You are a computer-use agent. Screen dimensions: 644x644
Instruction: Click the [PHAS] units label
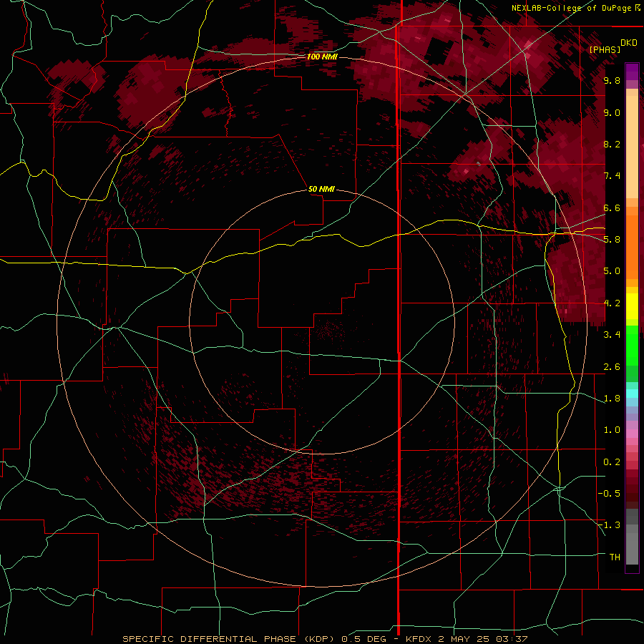coord(605,49)
